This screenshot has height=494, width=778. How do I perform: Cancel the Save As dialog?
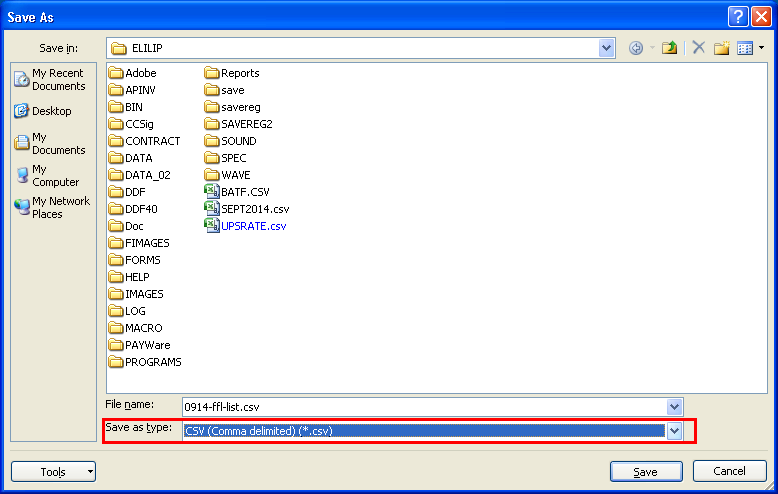pos(729,471)
